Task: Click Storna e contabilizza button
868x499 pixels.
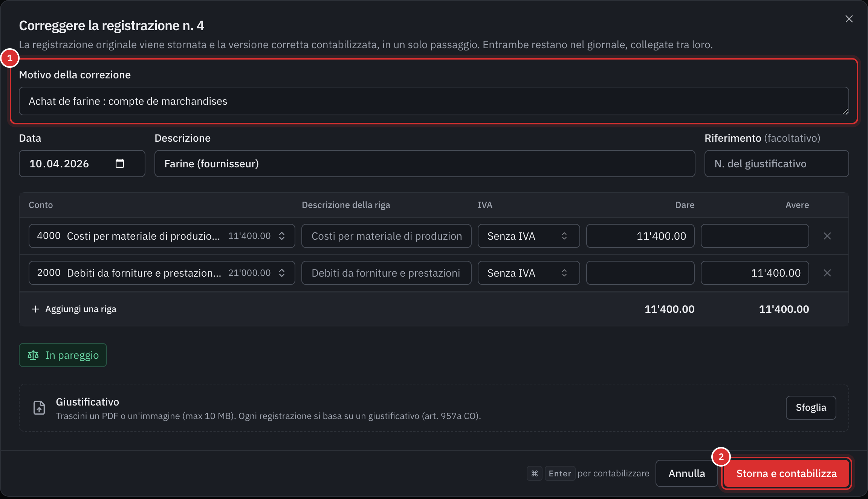Action: 787,473
